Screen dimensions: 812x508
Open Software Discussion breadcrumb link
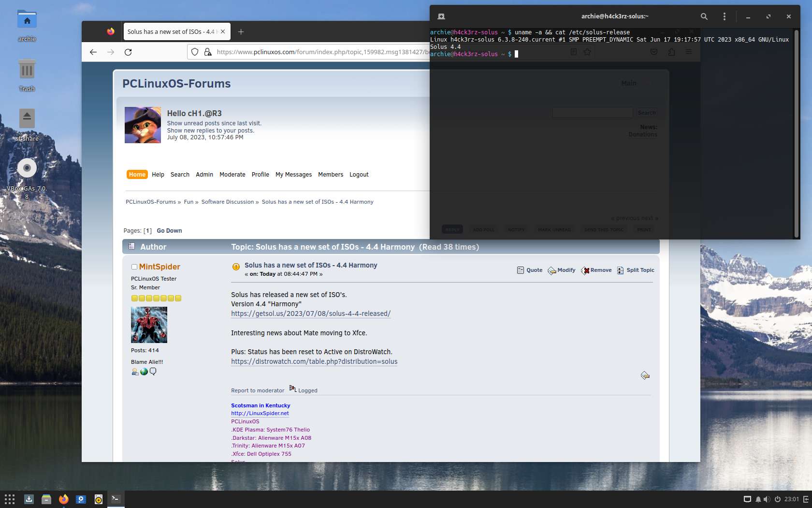228,202
